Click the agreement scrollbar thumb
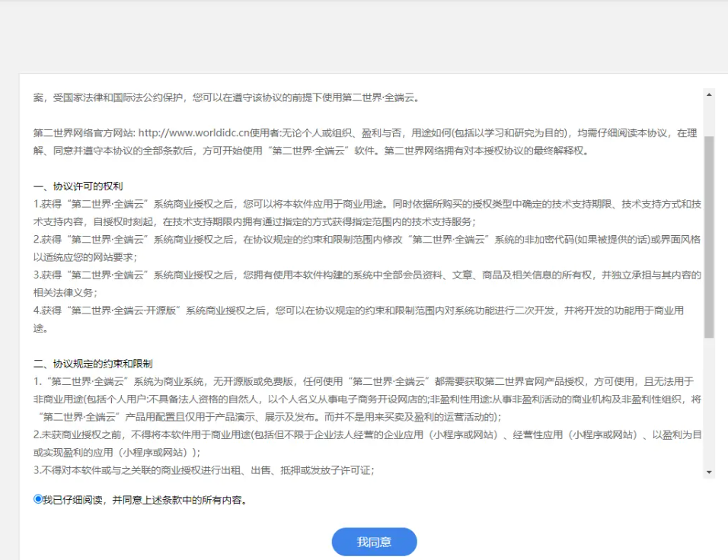The width and height of the screenshot is (728, 560). [710, 236]
